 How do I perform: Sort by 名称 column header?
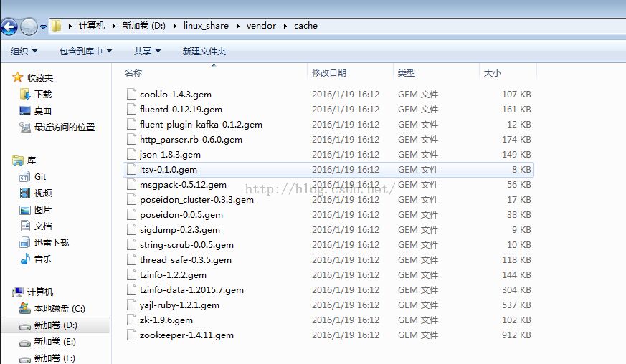tap(133, 72)
